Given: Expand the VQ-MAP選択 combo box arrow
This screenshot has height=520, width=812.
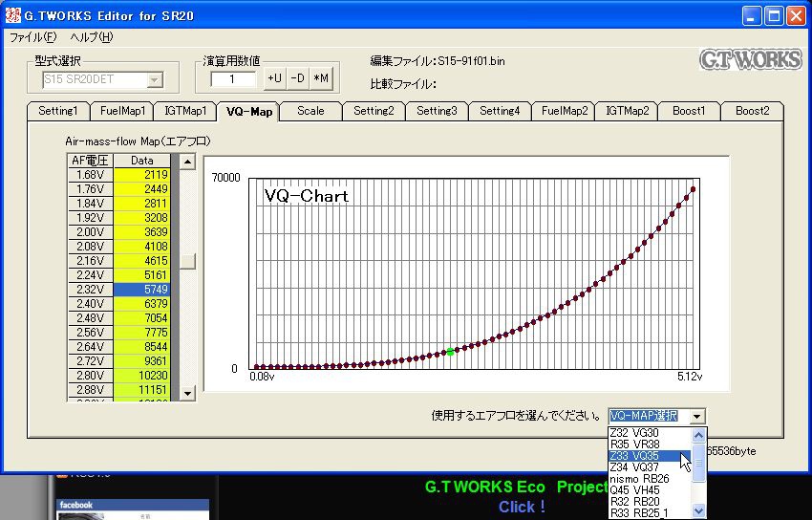Looking at the screenshot, I should (697, 416).
